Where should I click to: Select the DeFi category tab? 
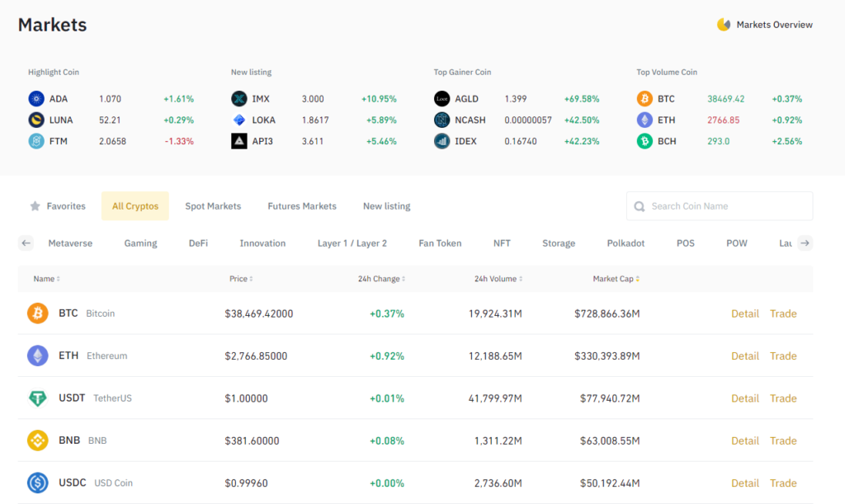click(198, 243)
